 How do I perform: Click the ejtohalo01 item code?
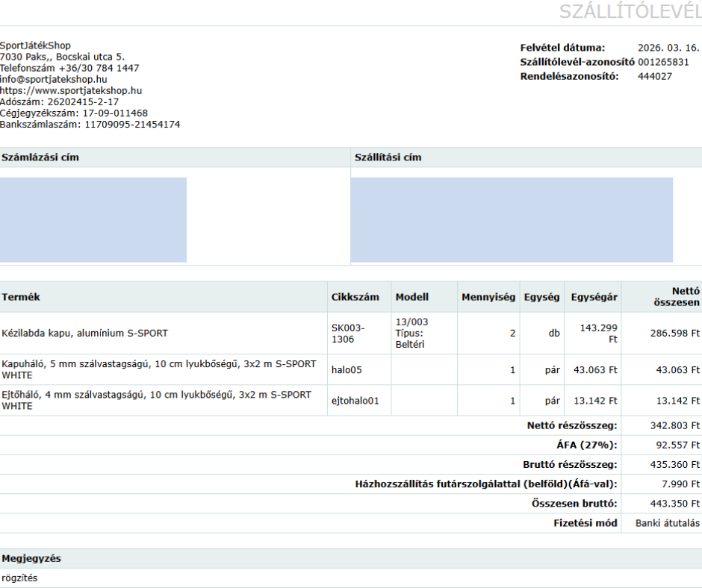355,401
